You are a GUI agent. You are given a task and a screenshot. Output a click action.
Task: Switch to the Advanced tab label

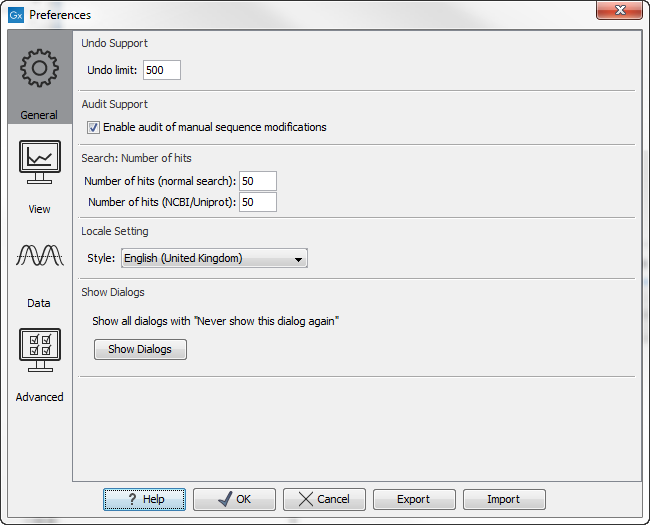(39, 397)
